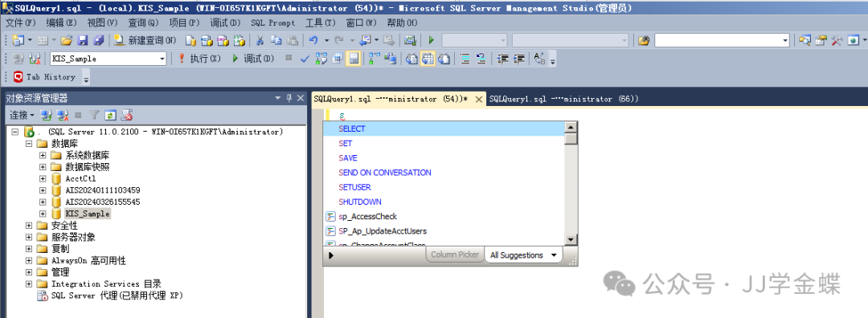Click the Open File folder icon
The height and width of the screenshot is (318, 868).
pos(67,40)
